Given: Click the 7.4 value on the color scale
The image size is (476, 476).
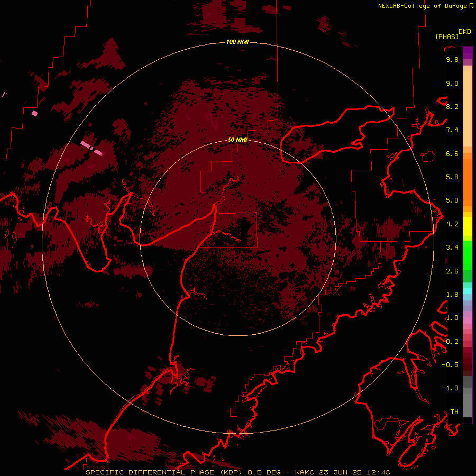Looking at the screenshot, I should pos(452,130).
